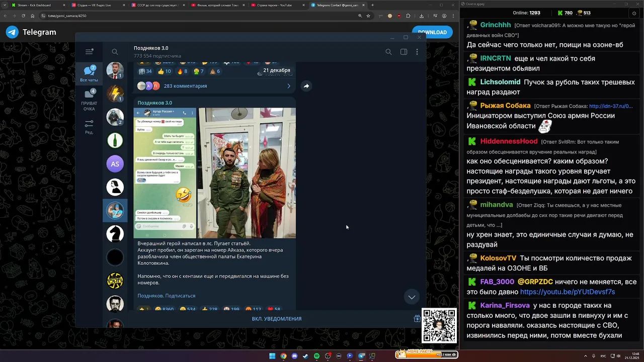Reload the browser page
This screenshot has width=644, height=362.
coord(23,16)
